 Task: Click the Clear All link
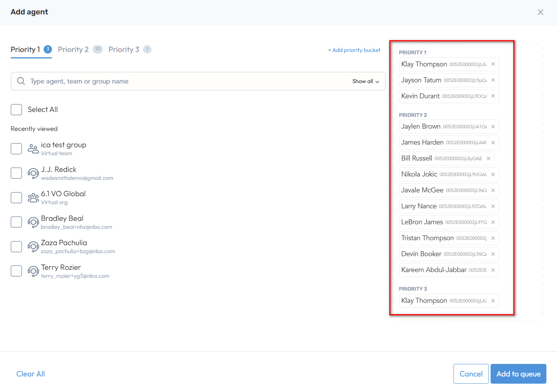[30, 374]
